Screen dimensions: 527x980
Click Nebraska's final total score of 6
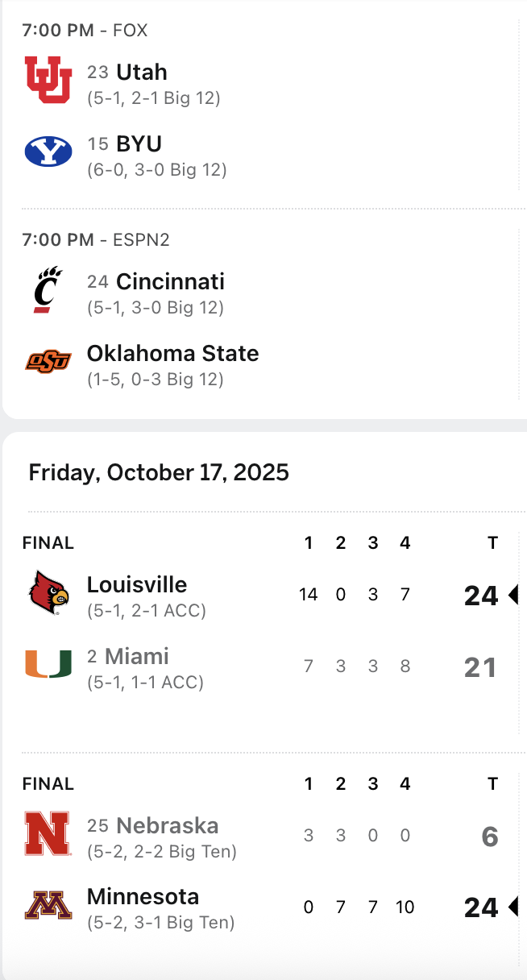coord(489,837)
